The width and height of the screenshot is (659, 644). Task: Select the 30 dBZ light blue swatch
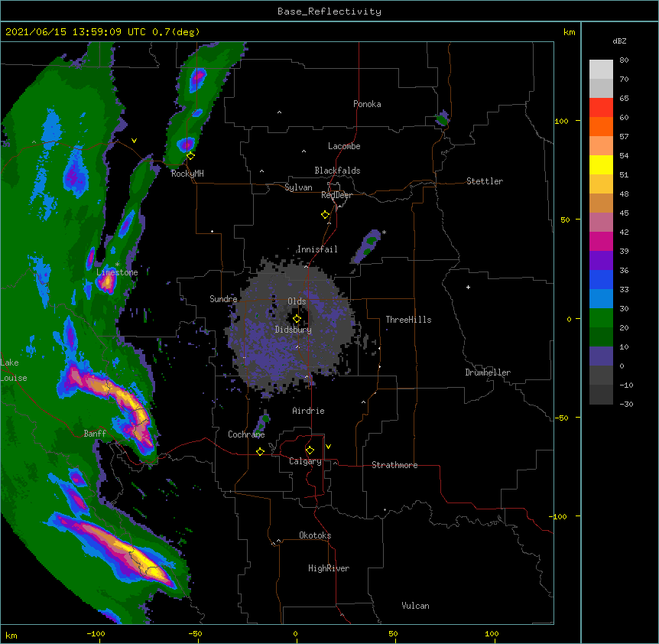(x=601, y=299)
